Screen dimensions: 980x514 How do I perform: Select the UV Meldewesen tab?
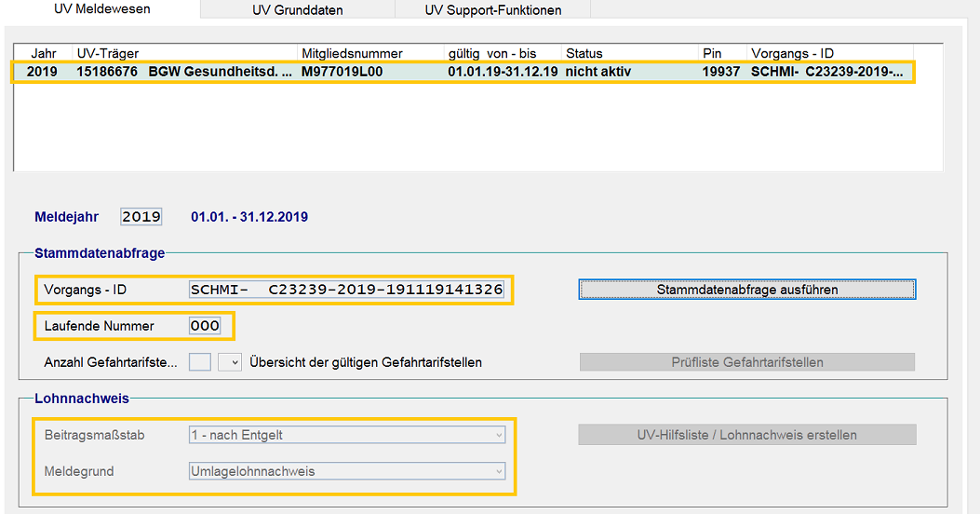pyautogui.click(x=102, y=9)
